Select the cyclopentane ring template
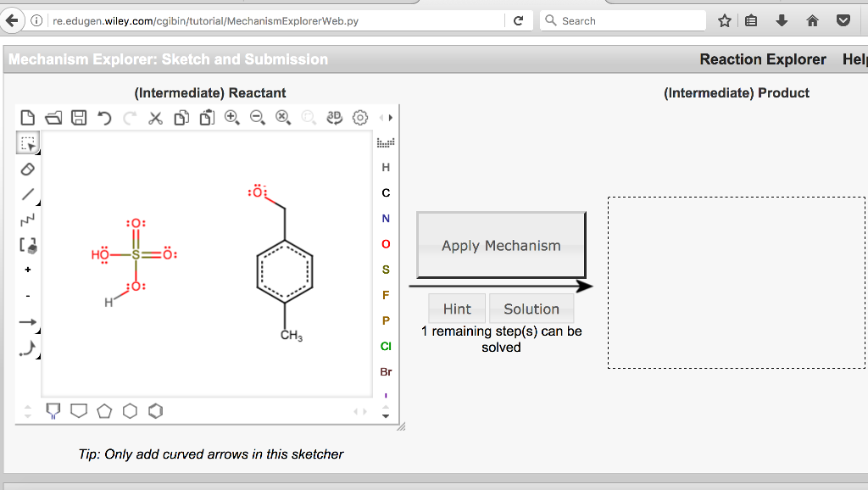The image size is (868, 490). (x=104, y=411)
